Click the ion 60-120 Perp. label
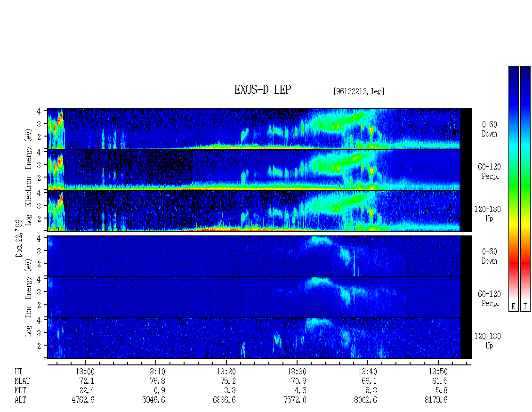 point(489,299)
